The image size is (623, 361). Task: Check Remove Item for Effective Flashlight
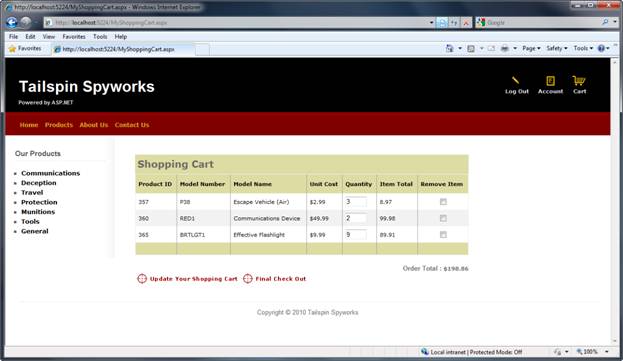click(x=443, y=235)
